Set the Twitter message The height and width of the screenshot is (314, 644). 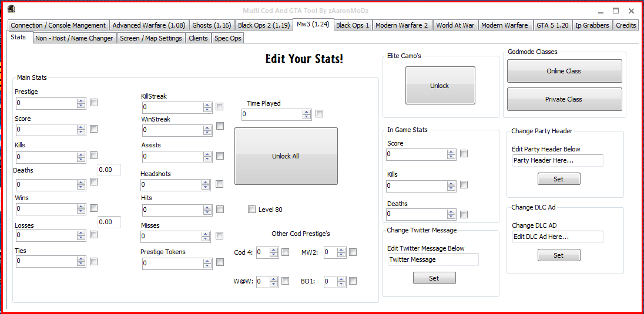pyautogui.click(x=434, y=278)
